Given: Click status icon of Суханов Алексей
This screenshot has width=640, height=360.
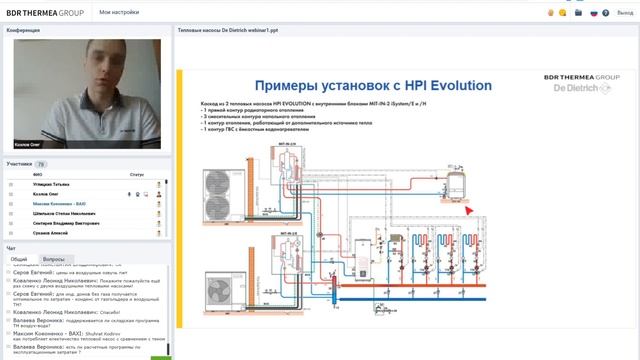Looking at the screenshot, I should click(159, 233).
